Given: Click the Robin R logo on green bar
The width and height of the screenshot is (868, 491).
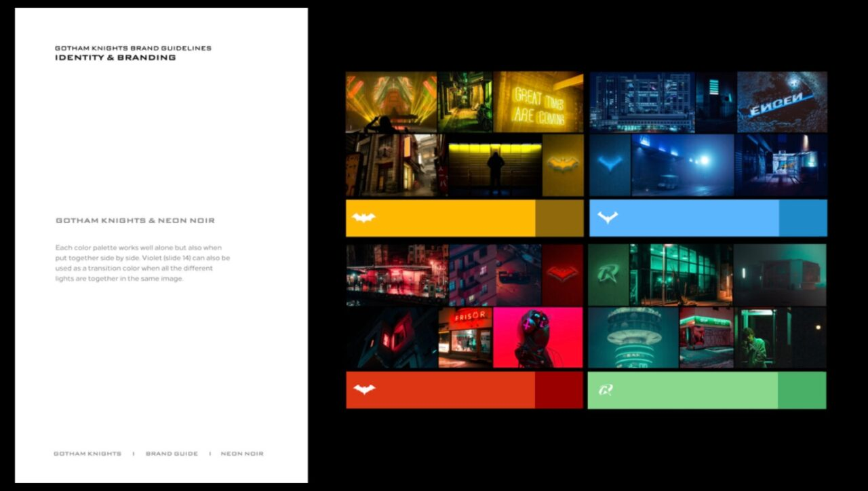Looking at the screenshot, I should pyautogui.click(x=606, y=390).
